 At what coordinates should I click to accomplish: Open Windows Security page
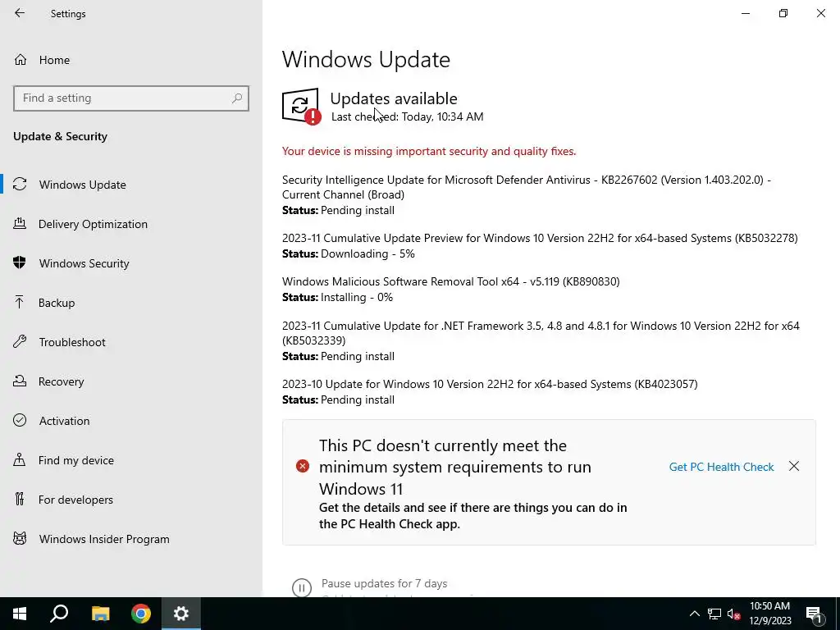(84, 263)
